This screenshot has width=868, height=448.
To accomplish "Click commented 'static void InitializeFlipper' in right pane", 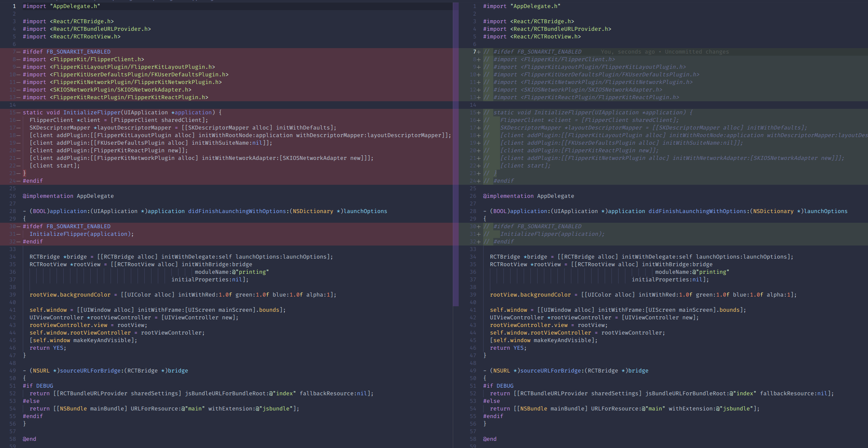I will [x=588, y=113].
